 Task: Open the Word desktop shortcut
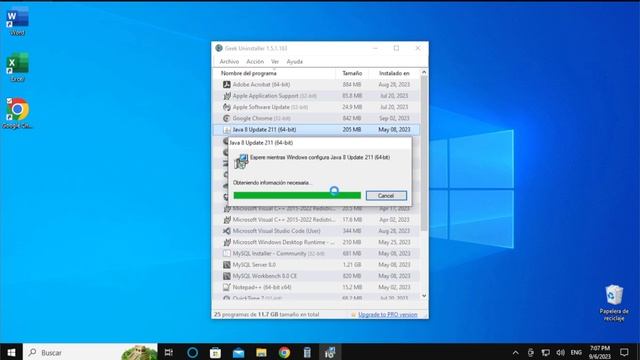tap(17, 23)
